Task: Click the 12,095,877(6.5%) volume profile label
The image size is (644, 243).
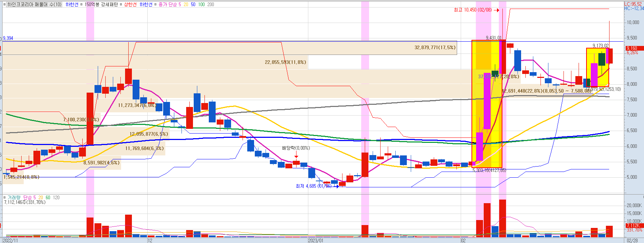Action: [149, 134]
